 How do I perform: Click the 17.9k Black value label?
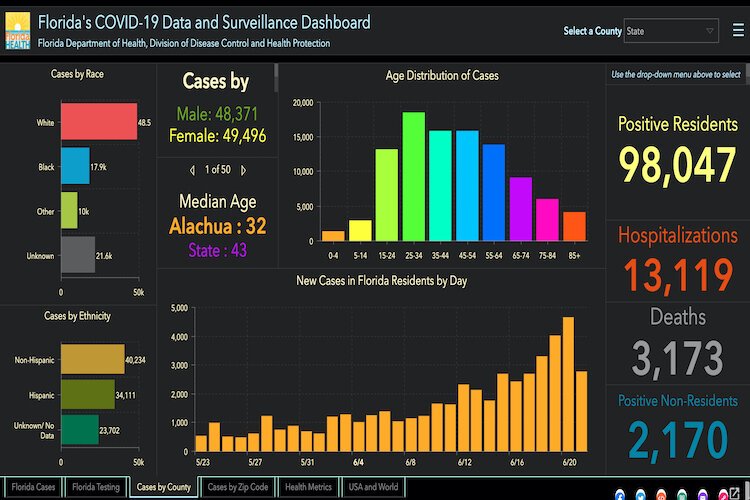tap(98, 167)
